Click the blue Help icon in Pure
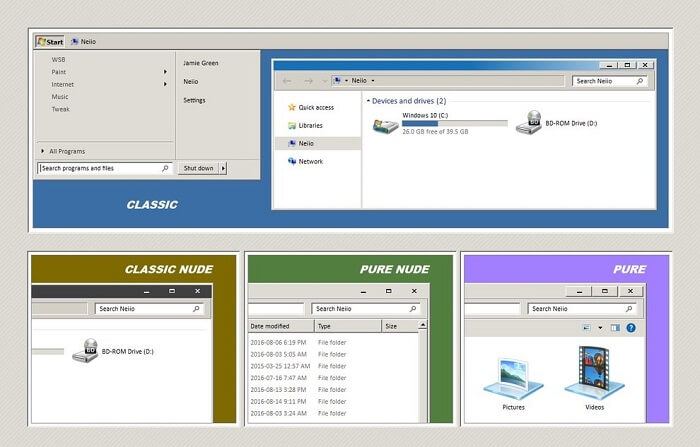700x447 pixels. (x=631, y=328)
